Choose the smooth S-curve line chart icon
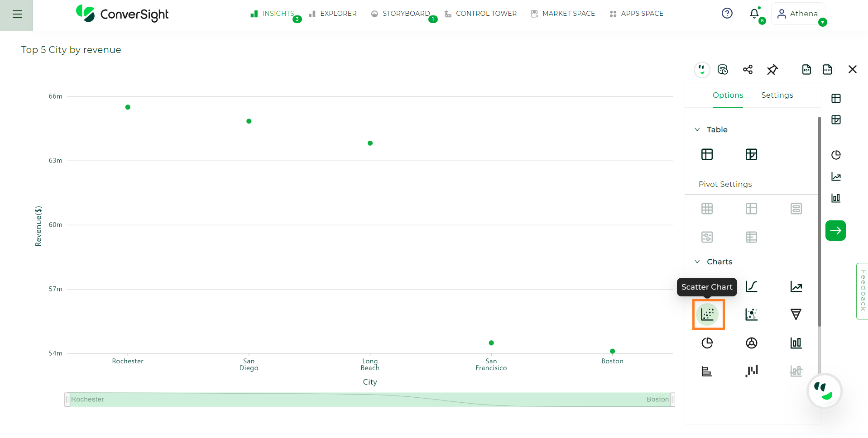This screenshot has height=438, width=868. [x=751, y=286]
